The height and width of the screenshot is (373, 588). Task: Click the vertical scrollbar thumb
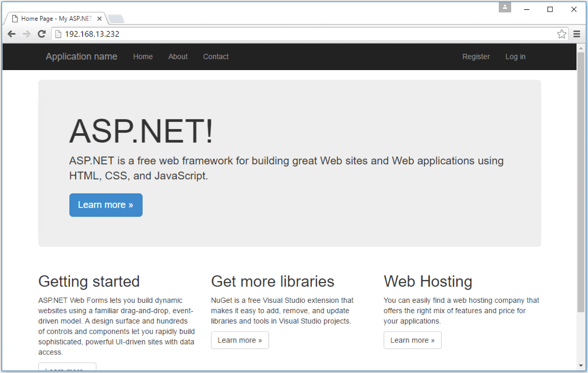(581, 182)
